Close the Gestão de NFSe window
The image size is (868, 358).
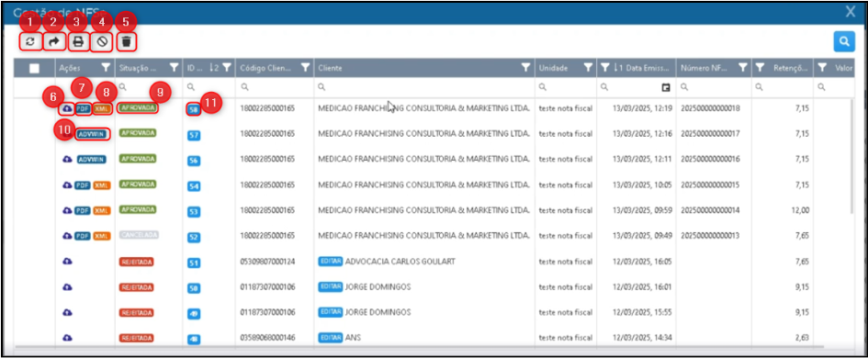(x=851, y=12)
